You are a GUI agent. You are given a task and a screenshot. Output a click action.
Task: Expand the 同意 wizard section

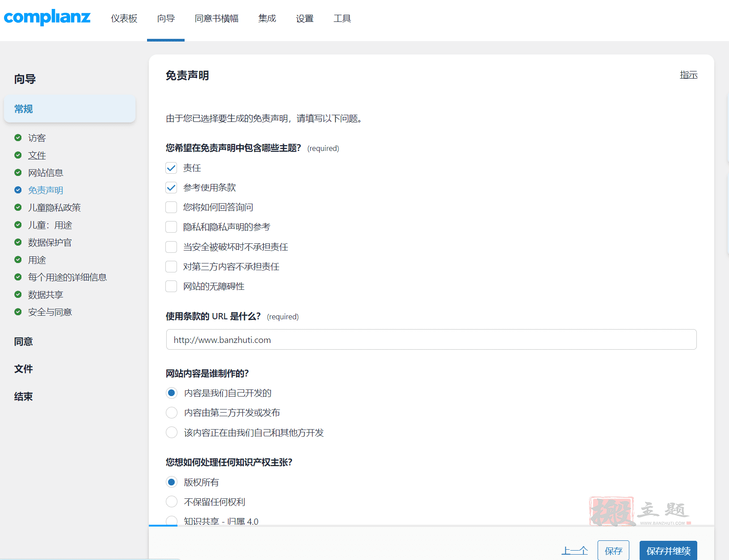click(24, 342)
